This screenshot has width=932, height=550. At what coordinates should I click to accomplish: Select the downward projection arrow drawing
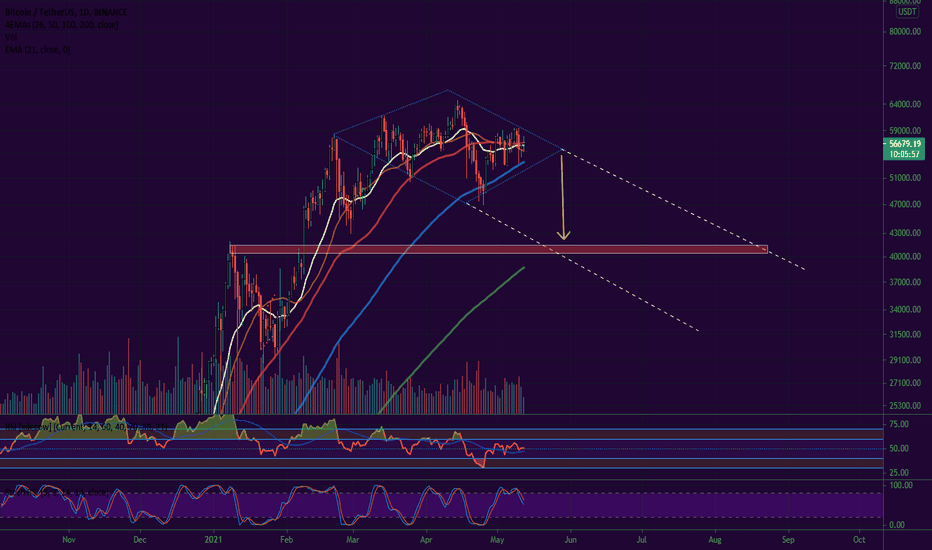(562, 196)
